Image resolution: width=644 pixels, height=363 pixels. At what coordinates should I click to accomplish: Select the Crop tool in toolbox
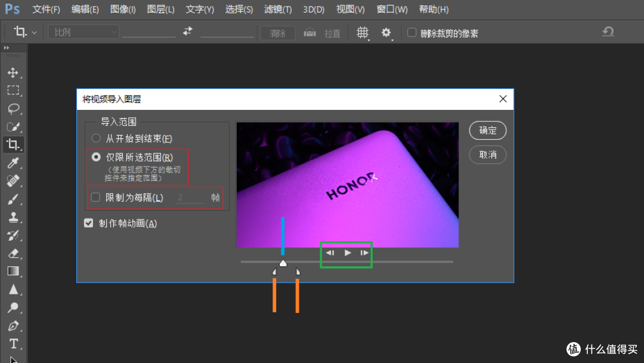click(13, 144)
